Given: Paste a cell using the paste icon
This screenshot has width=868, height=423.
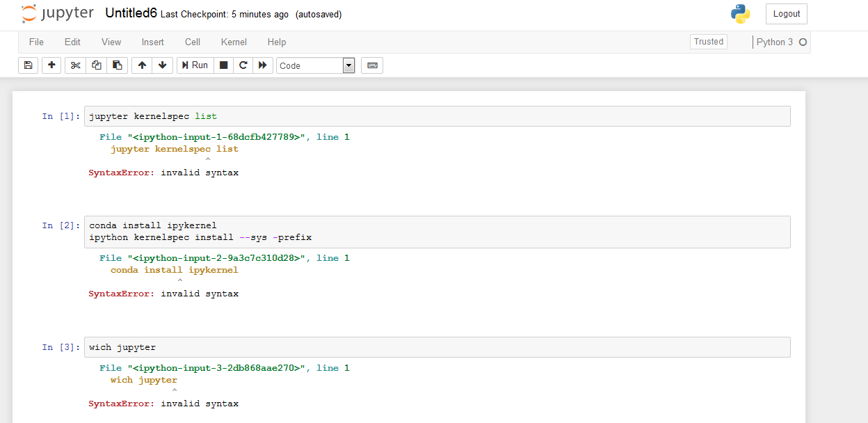Looking at the screenshot, I should pyautogui.click(x=117, y=65).
